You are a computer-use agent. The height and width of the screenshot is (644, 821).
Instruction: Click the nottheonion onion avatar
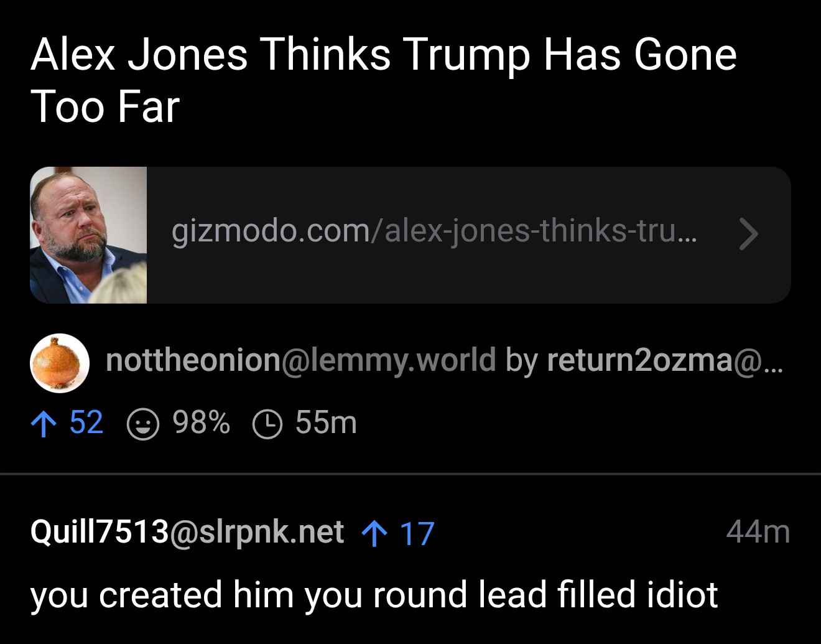(60, 363)
